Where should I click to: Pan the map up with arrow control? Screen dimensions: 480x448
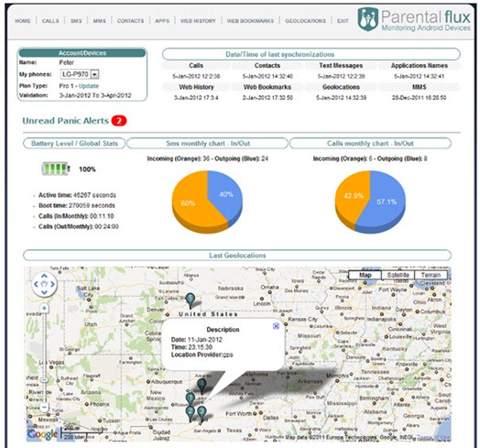pos(44,276)
